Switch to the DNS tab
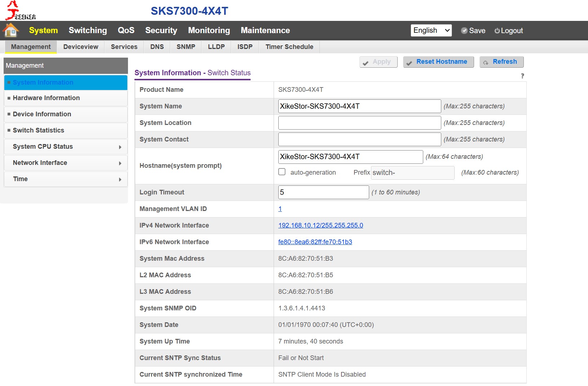The width and height of the screenshot is (588, 386). 157,47
